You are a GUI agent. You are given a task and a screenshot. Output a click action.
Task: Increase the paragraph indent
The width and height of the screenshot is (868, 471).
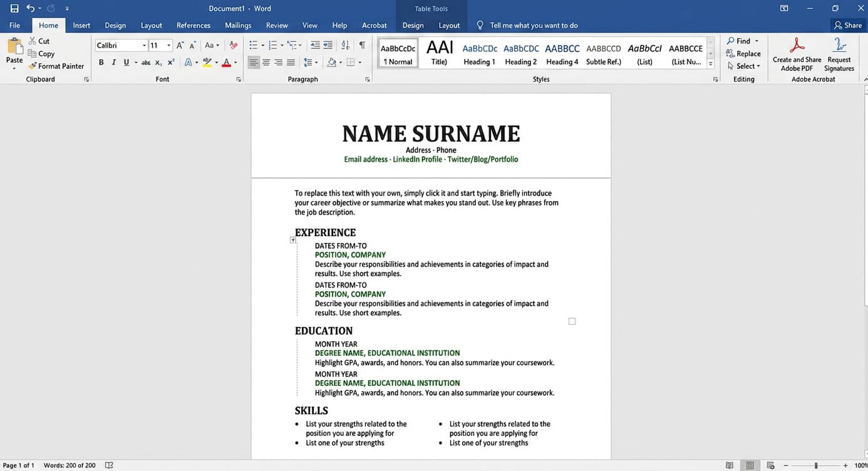tap(328, 45)
